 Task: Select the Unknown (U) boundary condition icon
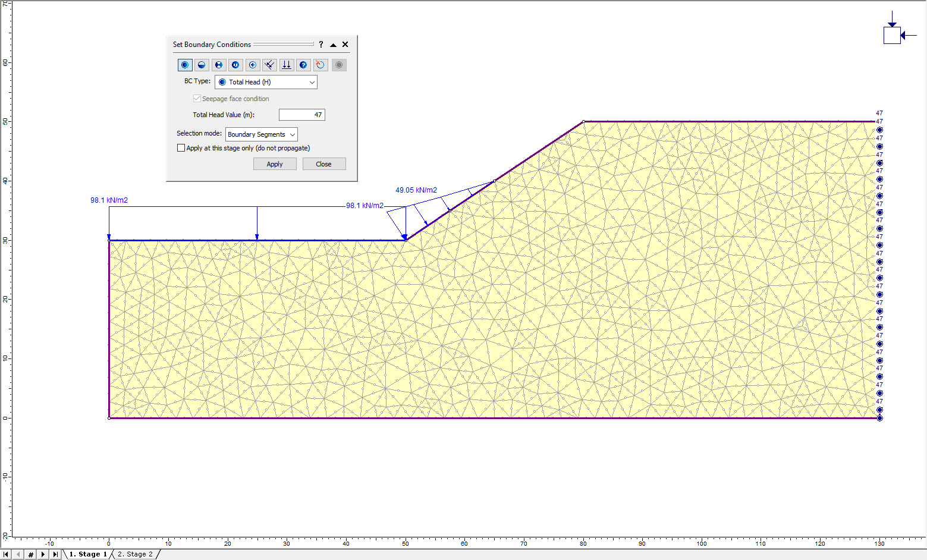[x=235, y=65]
